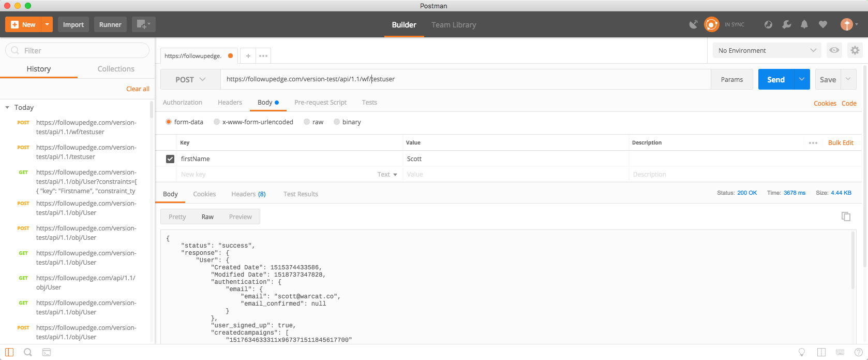Open the column options three dots near Bulk Edit

(813, 143)
